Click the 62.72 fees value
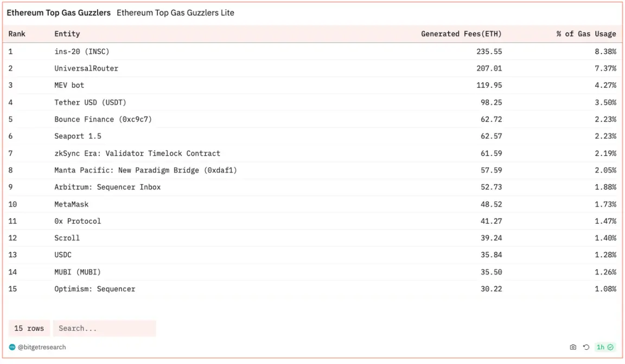 (491, 119)
